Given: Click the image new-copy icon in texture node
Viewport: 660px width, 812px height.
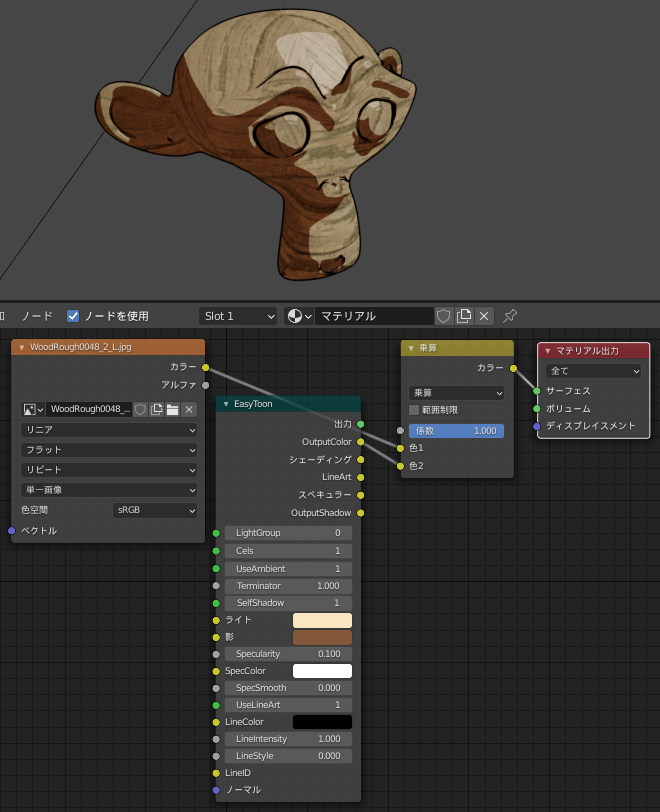Looking at the screenshot, I should click(156, 410).
